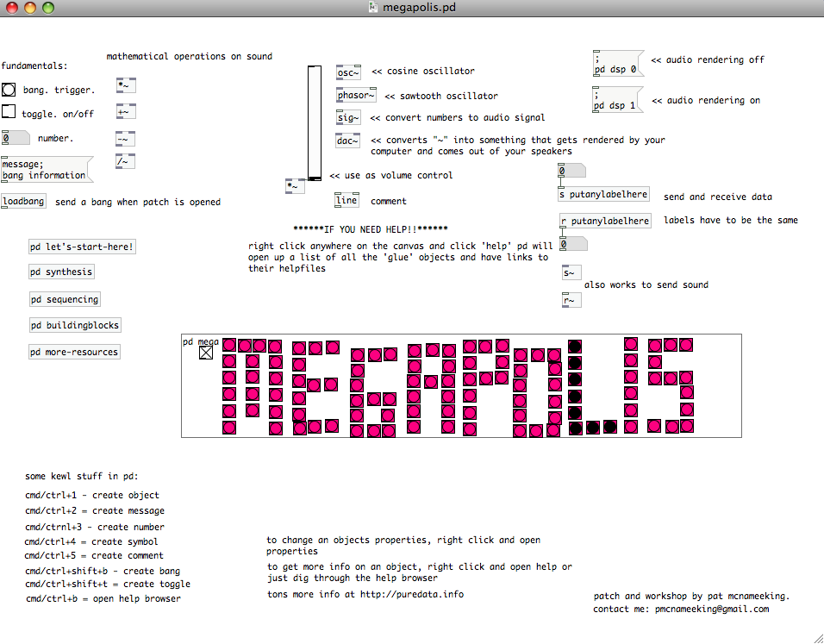The width and height of the screenshot is (824, 644).
Task: Click the s~ send sound object
Action: 571,273
